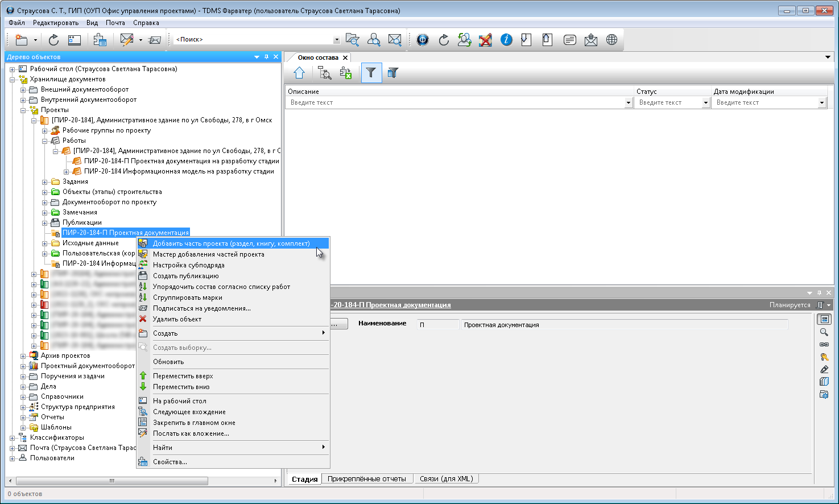Image resolution: width=839 pixels, height=504 pixels.
Task: Click the round blue Ф icon
Action: (x=423, y=40)
